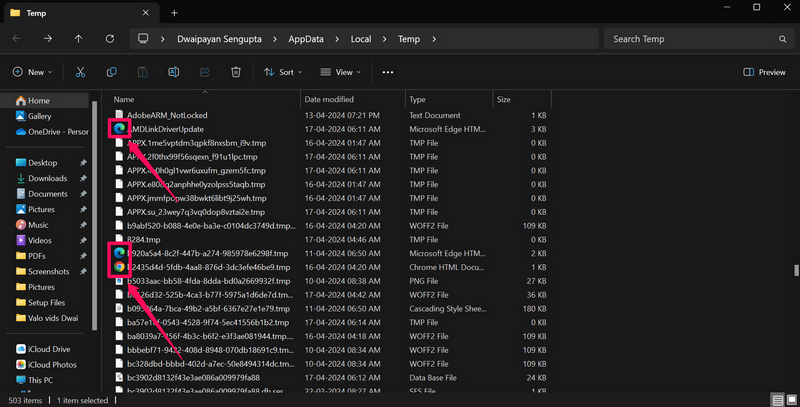Click the Edge icon beside AMDLinkDriverUpdate
This screenshot has width=800, height=407.
120,129
